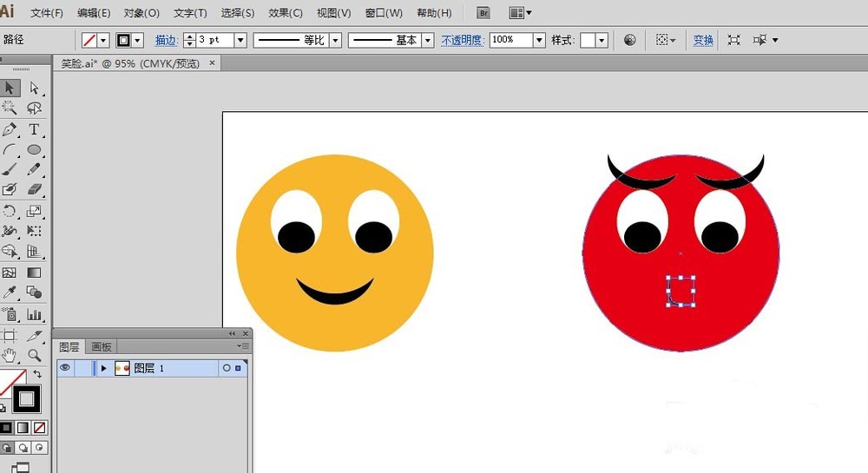868x473 pixels.
Task: Open the Bridge (Br) button
Action: [x=483, y=13]
